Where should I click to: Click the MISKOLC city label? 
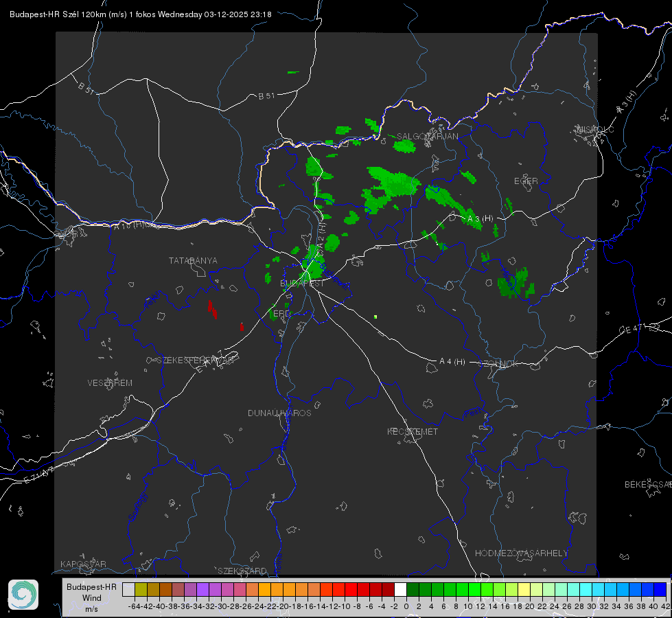pyautogui.click(x=595, y=129)
